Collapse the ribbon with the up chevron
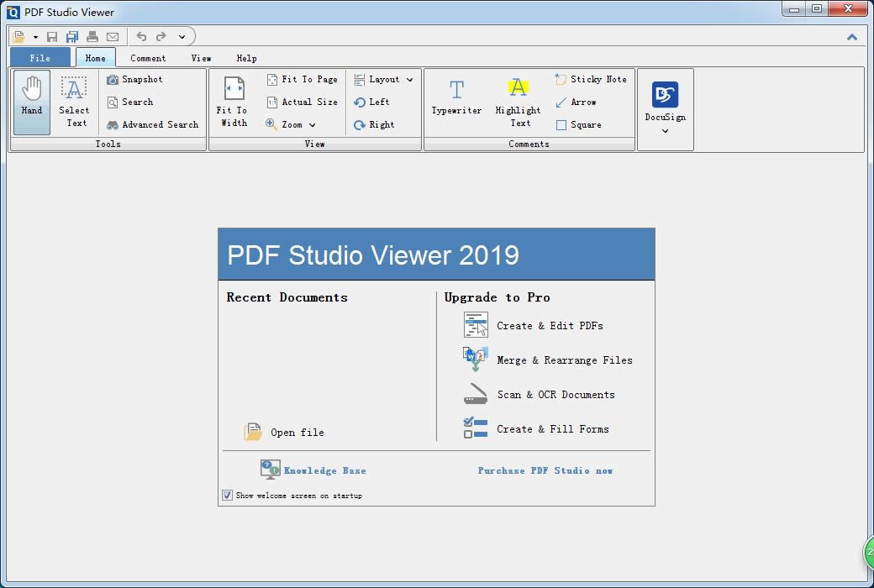The image size is (874, 588). (851, 37)
